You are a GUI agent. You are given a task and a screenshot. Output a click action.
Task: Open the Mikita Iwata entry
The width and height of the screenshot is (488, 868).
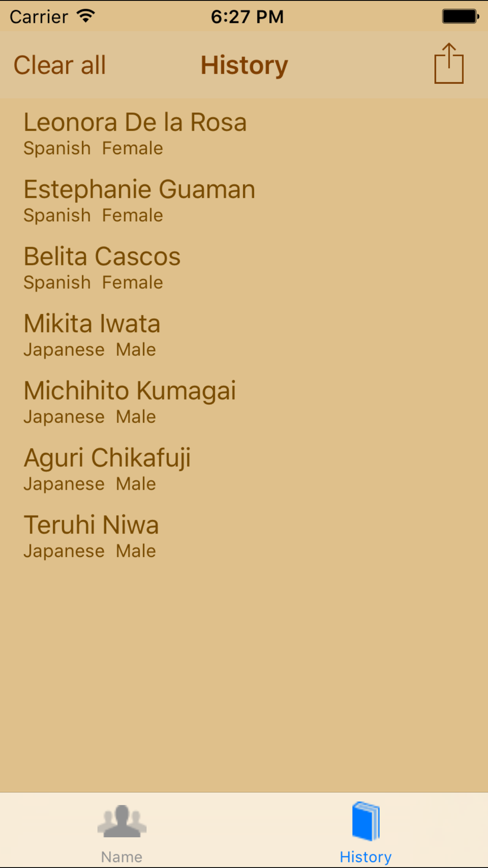(x=92, y=323)
